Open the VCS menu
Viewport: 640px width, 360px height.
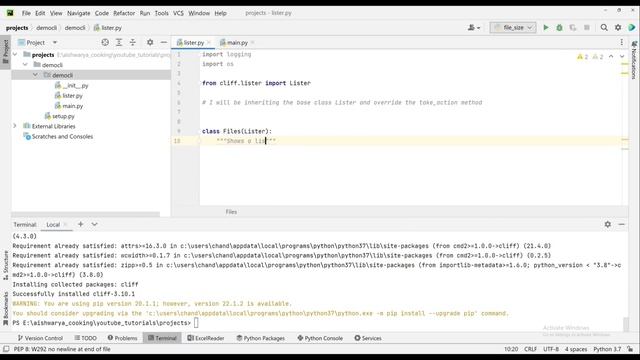click(x=178, y=13)
